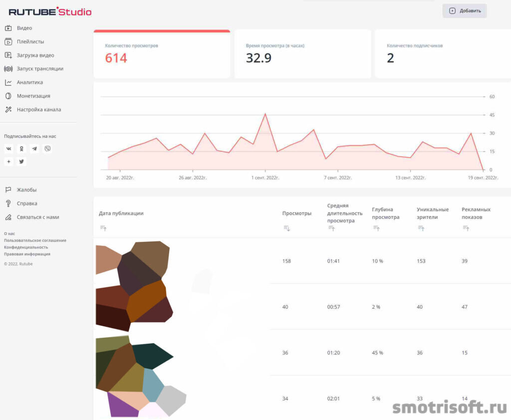Open thumbnail of video with 40 views

pos(134,307)
